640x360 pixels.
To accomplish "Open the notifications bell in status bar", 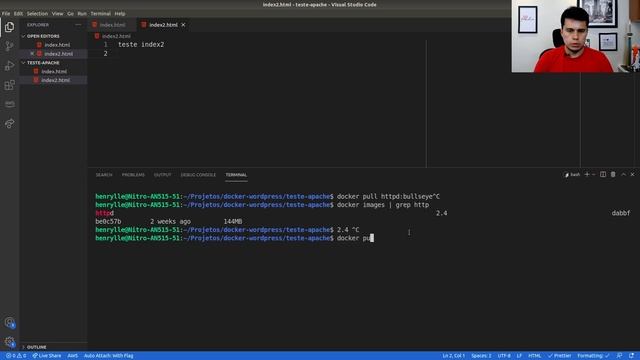I will click(x=631, y=356).
